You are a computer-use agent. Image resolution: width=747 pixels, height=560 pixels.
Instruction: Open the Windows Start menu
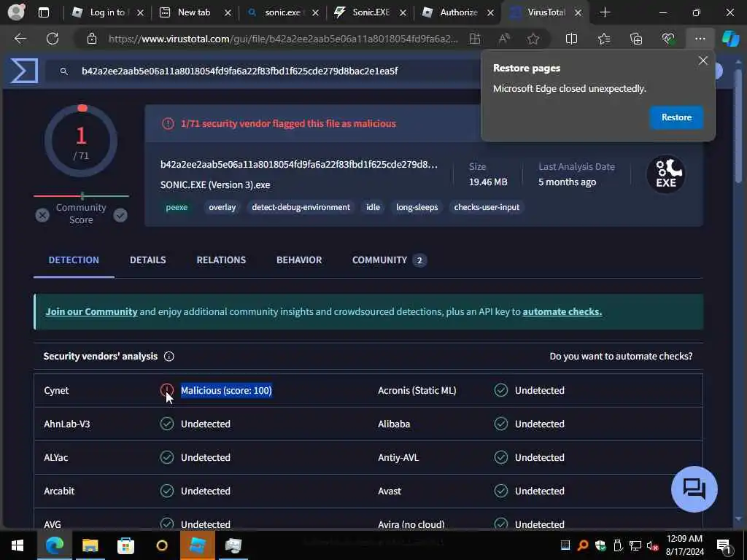18,545
